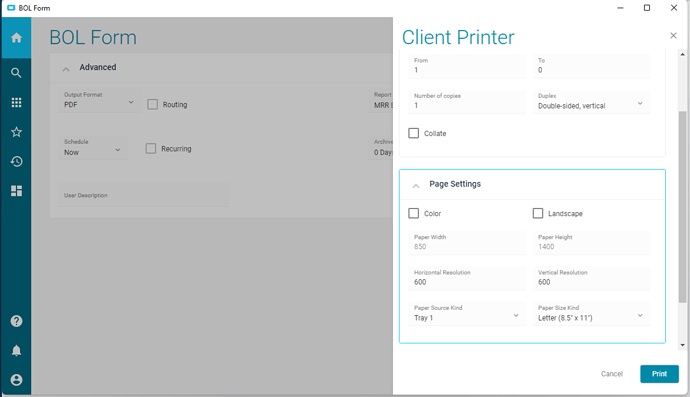The height and width of the screenshot is (397, 690).
Task: Click the Paper Width field
Action: pyautogui.click(x=467, y=243)
